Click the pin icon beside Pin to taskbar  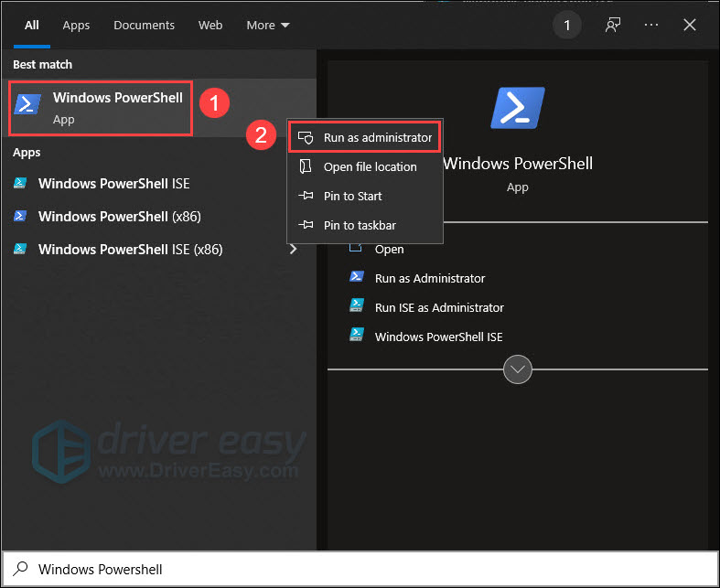click(x=306, y=225)
